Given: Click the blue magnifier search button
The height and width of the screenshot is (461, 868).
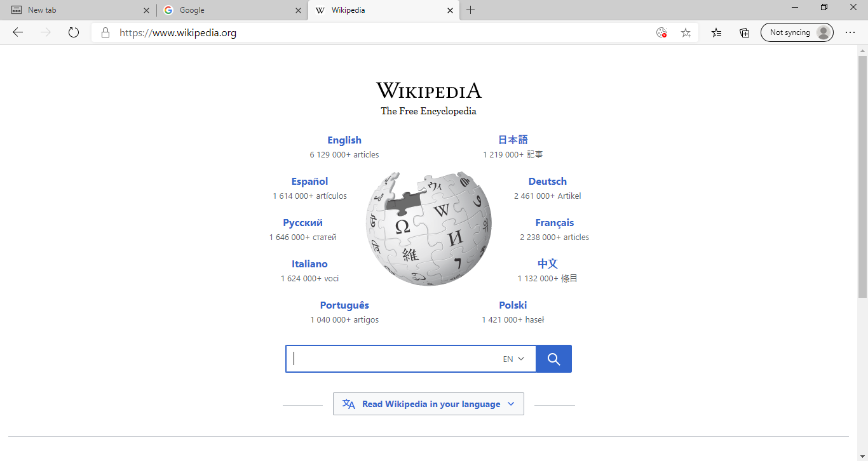Looking at the screenshot, I should [553, 359].
